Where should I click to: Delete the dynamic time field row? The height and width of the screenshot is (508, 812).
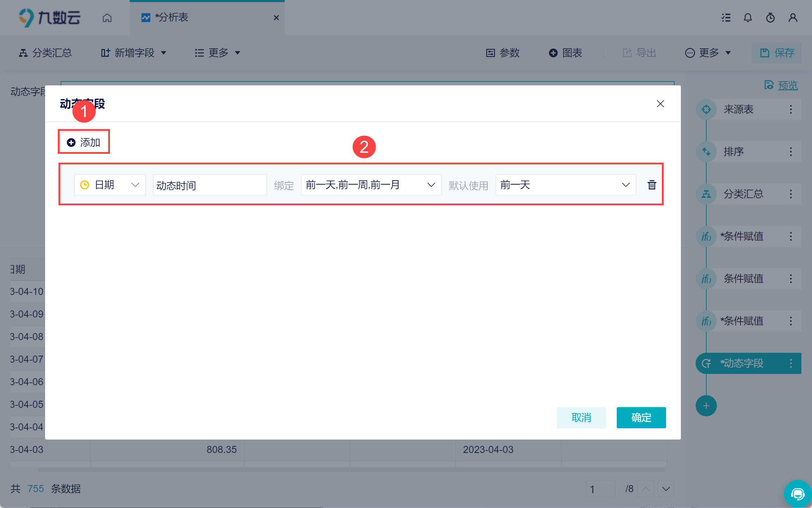[652, 185]
